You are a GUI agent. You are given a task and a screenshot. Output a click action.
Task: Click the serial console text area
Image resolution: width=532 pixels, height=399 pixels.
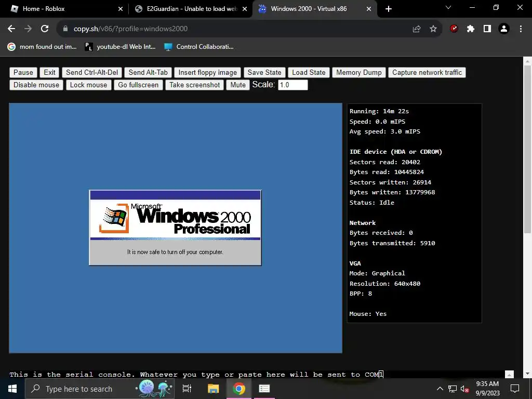(256, 374)
